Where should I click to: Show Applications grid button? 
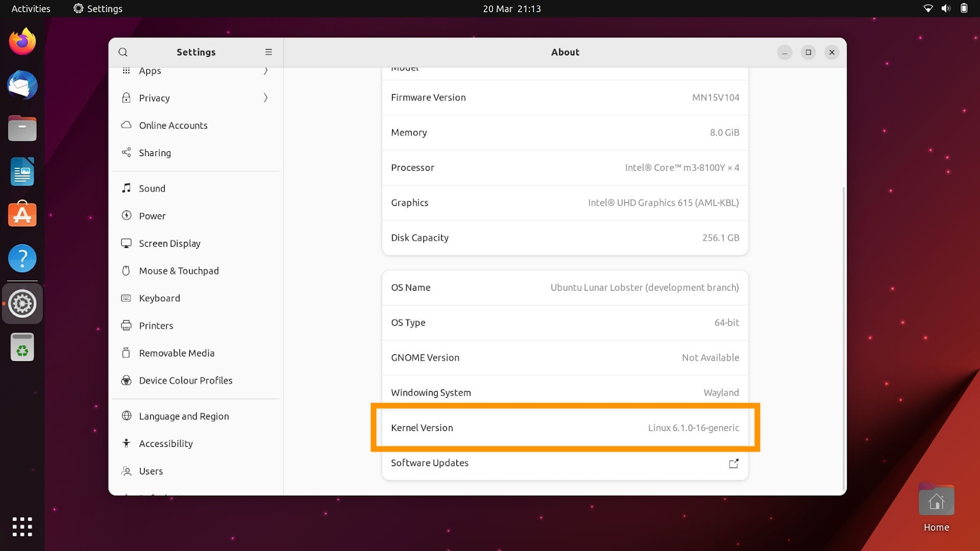tap(22, 527)
